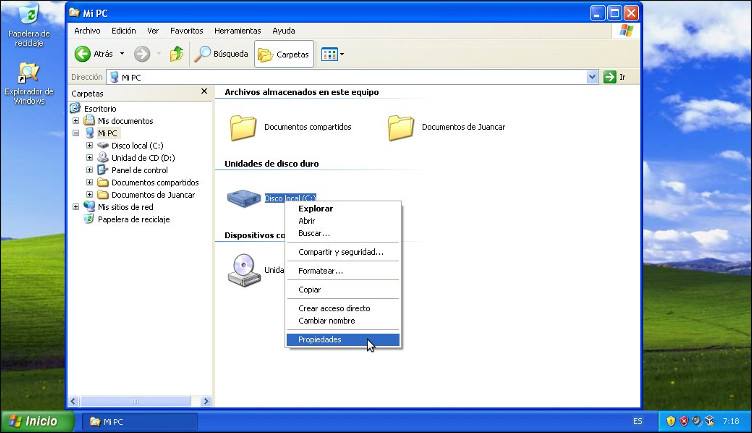Click the Inicio start button
752x433 pixels.
(x=36, y=421)
